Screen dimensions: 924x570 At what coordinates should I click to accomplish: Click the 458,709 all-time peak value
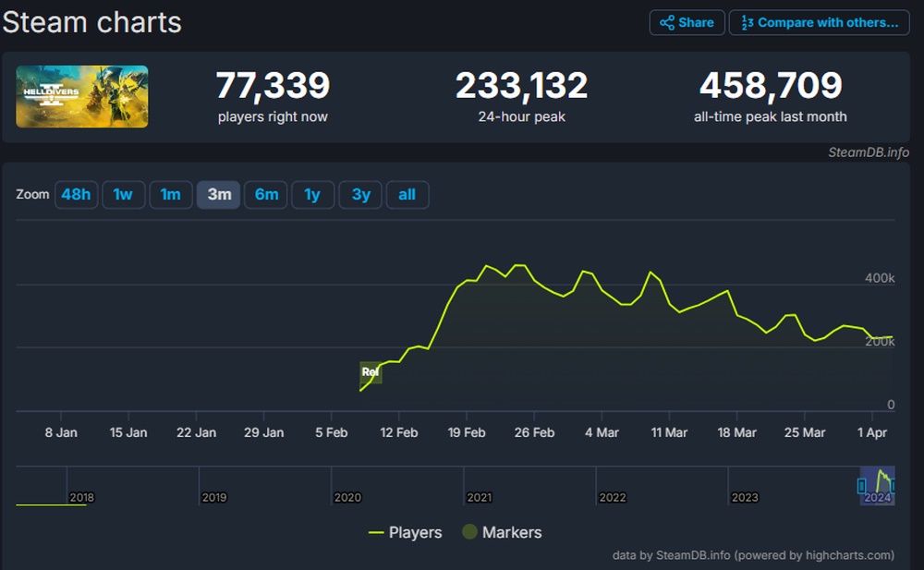click(771, 86)
